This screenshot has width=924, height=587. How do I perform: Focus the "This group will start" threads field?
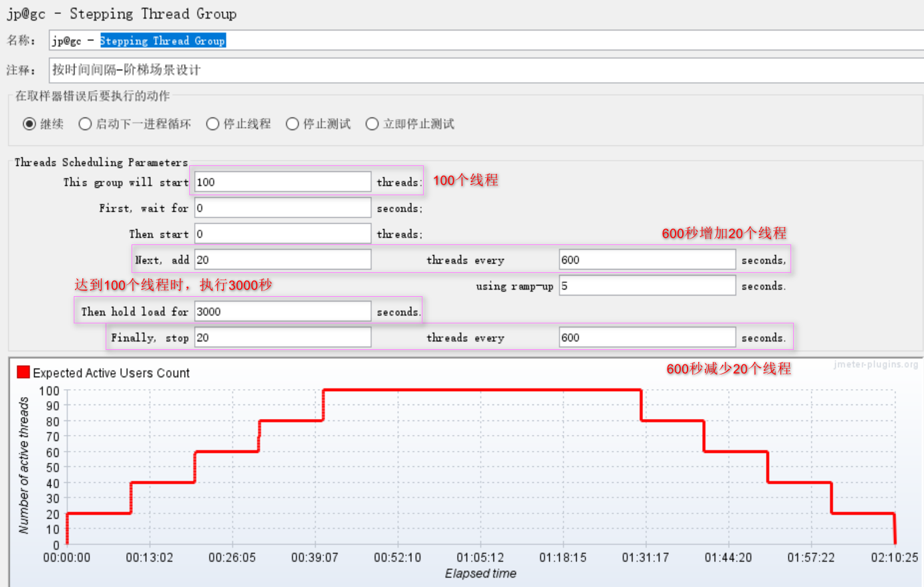click(x=282, y=182)
